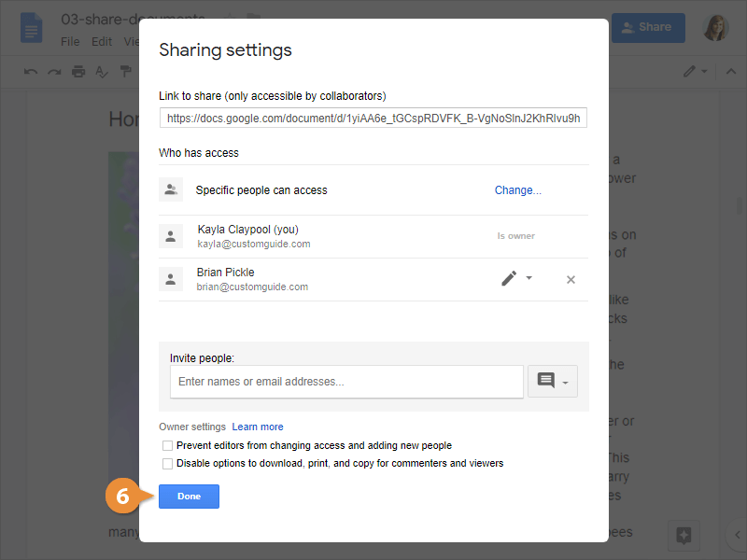Click Kayla Claypool's avatar icon
Screen dimensions: 747x560
(x=171, y=237)
